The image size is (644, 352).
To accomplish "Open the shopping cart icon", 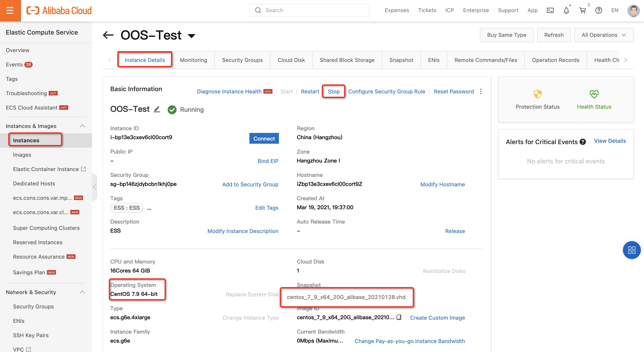I will point(583,11).
